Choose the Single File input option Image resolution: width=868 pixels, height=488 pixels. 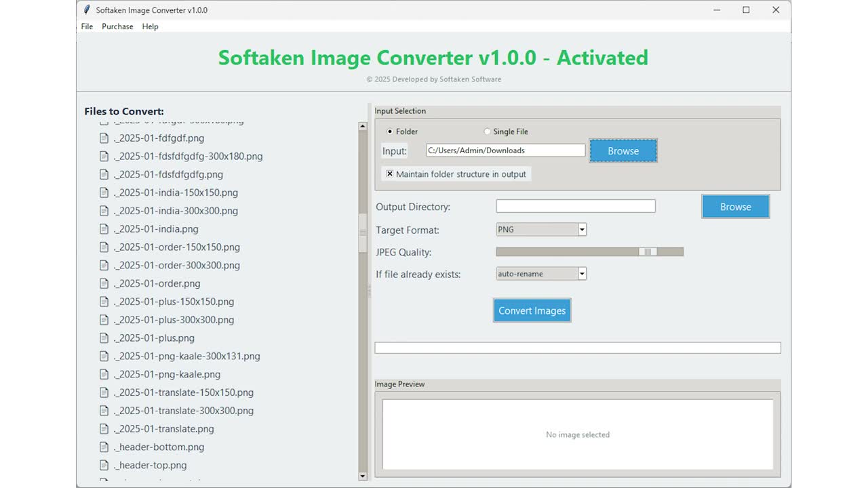point(487,131)
